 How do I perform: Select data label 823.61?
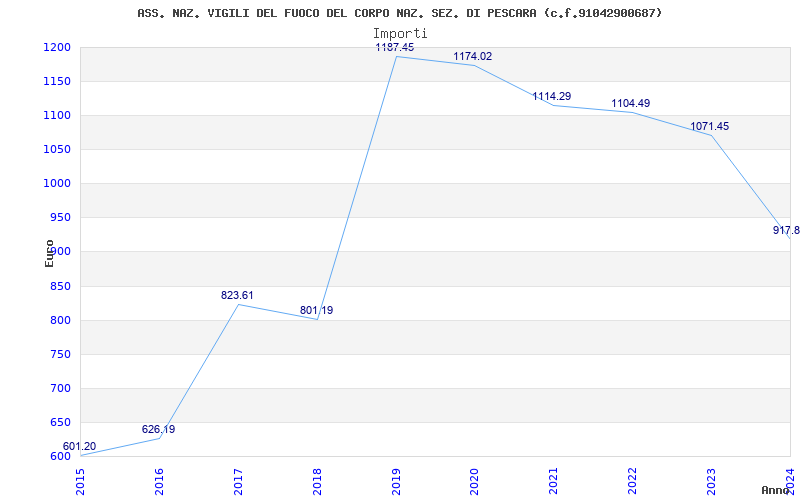237,295
